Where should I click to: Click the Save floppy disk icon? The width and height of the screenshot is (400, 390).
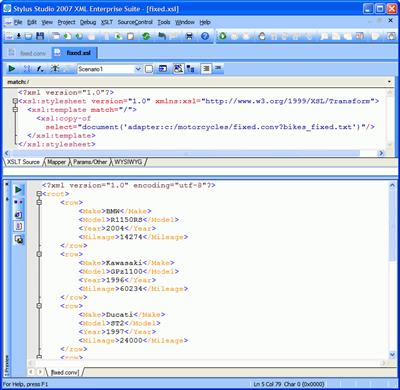click(x=40, y=36)
